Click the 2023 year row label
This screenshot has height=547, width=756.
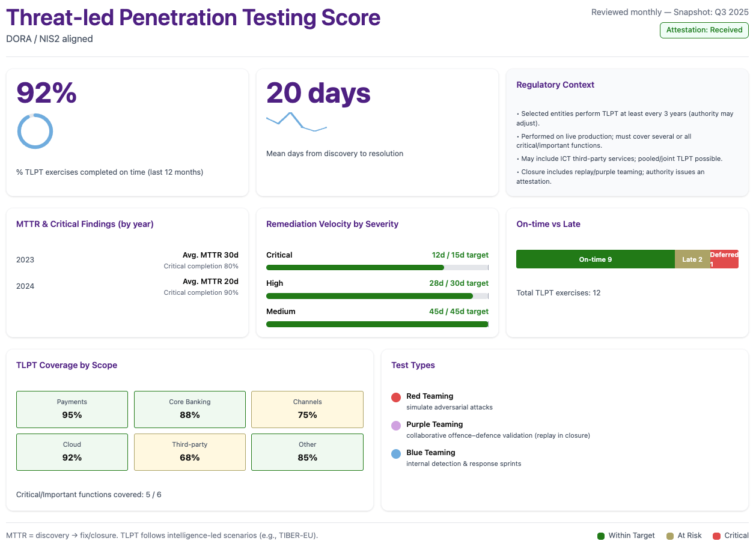pos(25,260)
